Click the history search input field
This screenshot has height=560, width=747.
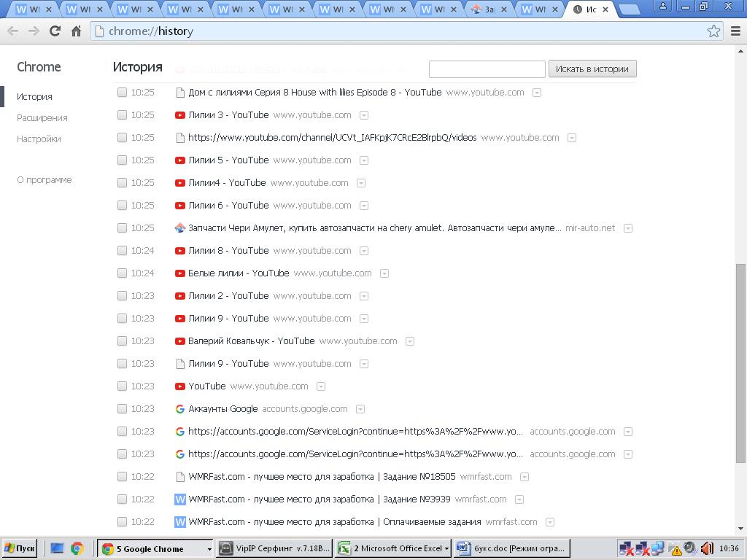pyautogui.click(x=487, y=69)
